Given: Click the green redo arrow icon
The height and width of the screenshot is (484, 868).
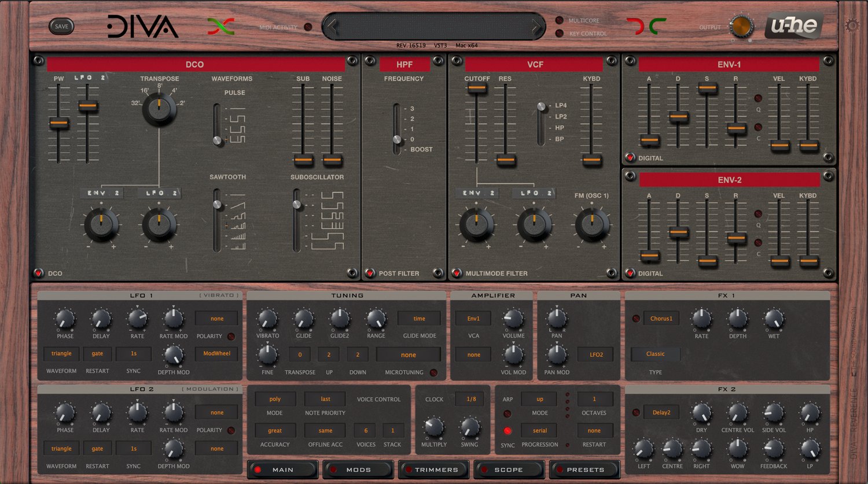Looking at the screenshot, I should (x=657, y=26).
